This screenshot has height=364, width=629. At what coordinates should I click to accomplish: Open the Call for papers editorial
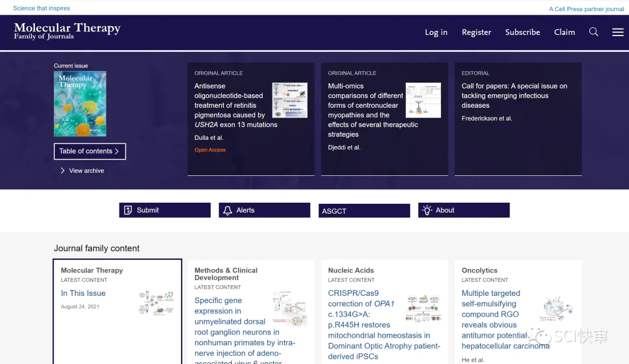pos(514,96)
